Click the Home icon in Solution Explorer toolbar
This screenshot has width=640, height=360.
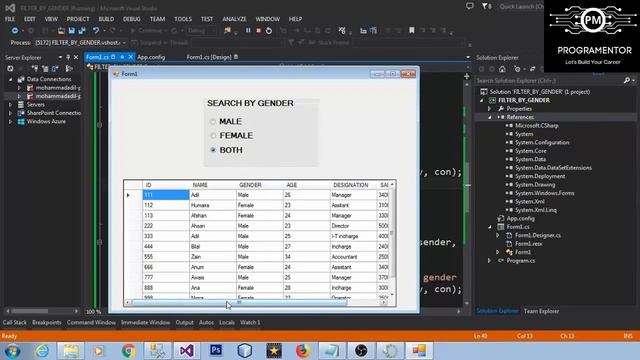coord(502,69)
